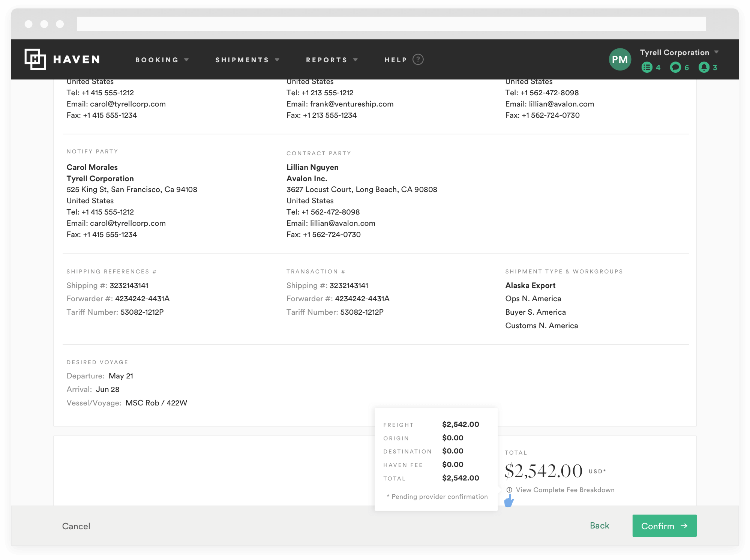Click the Haven logo icon
750x560 pixels.
click(x=35, y=59)
